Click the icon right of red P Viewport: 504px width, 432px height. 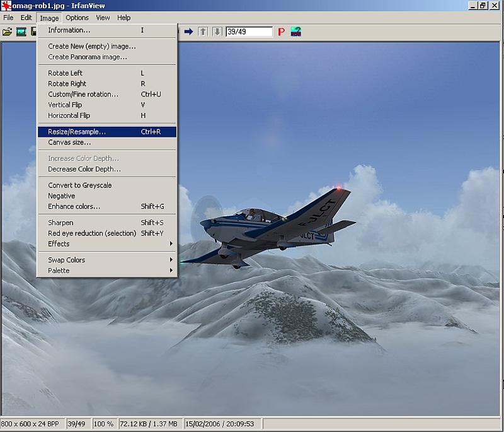pos(295,32)
